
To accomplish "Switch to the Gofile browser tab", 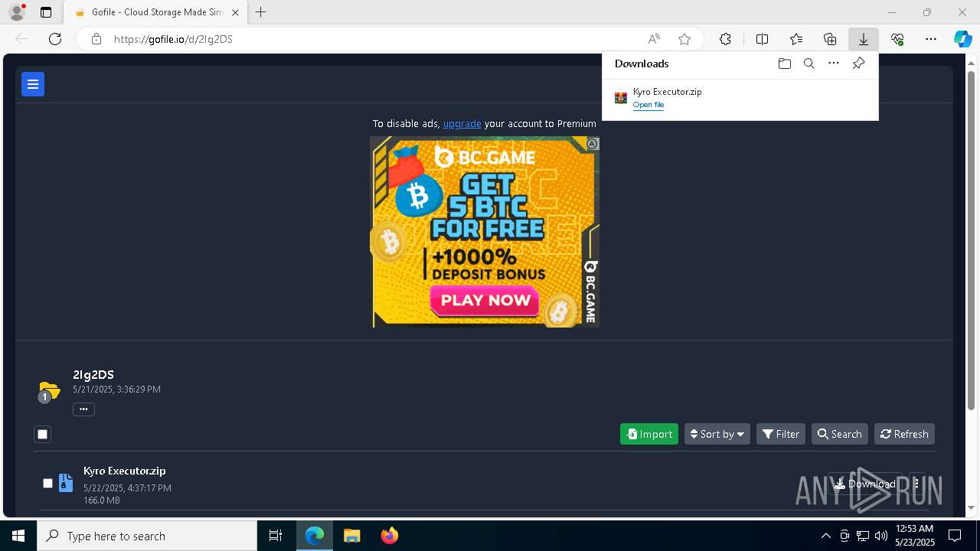I will [x=157, y=12].
